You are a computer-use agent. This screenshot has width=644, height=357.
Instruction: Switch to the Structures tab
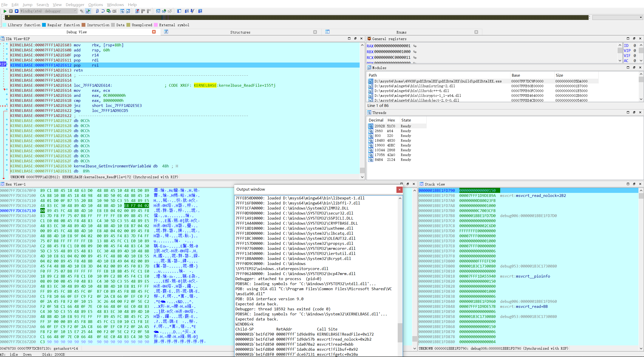click(240, 32)
